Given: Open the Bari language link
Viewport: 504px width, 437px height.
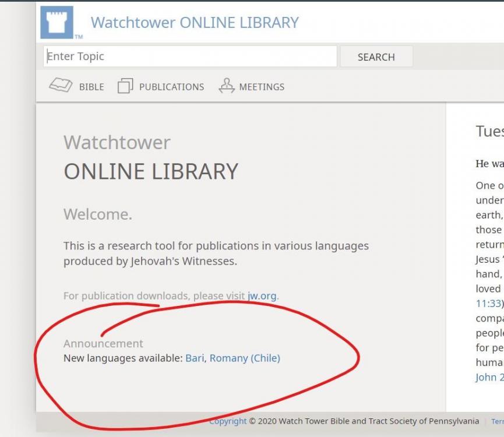Looking at the screenshot, I should [x=195, y=358].
